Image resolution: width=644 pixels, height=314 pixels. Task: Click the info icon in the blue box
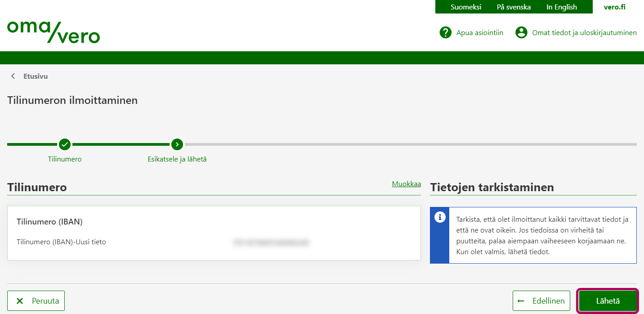click(439, 217)
